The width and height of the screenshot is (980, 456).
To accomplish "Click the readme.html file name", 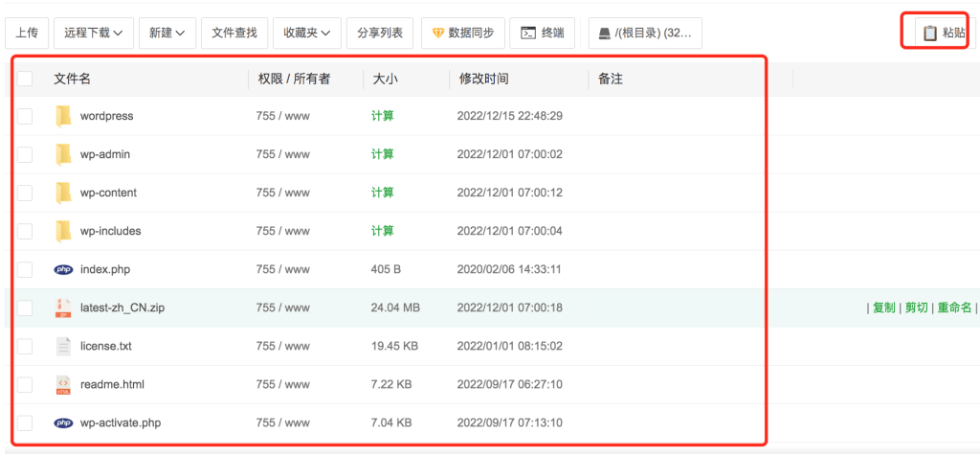I will [113, 384].
